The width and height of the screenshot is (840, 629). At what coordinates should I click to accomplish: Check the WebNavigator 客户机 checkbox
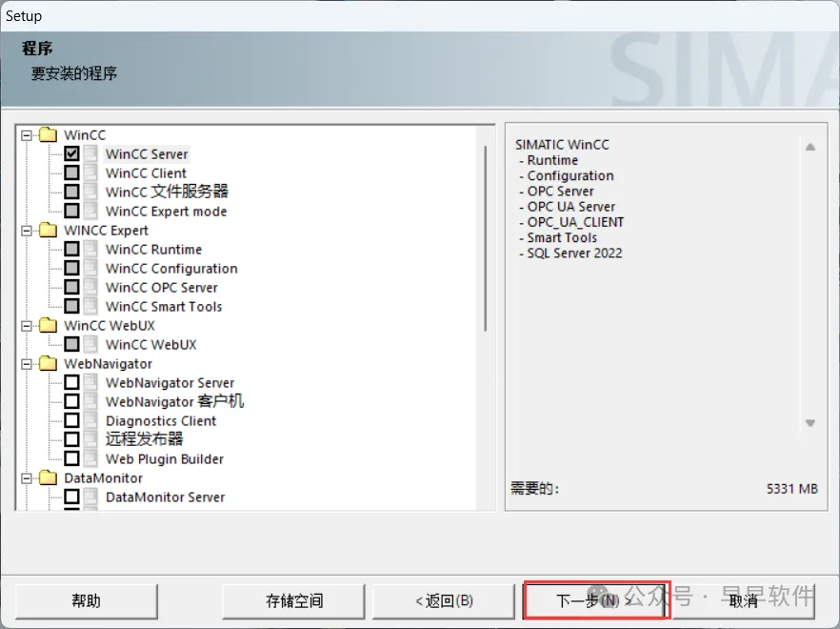coord(71,401)
